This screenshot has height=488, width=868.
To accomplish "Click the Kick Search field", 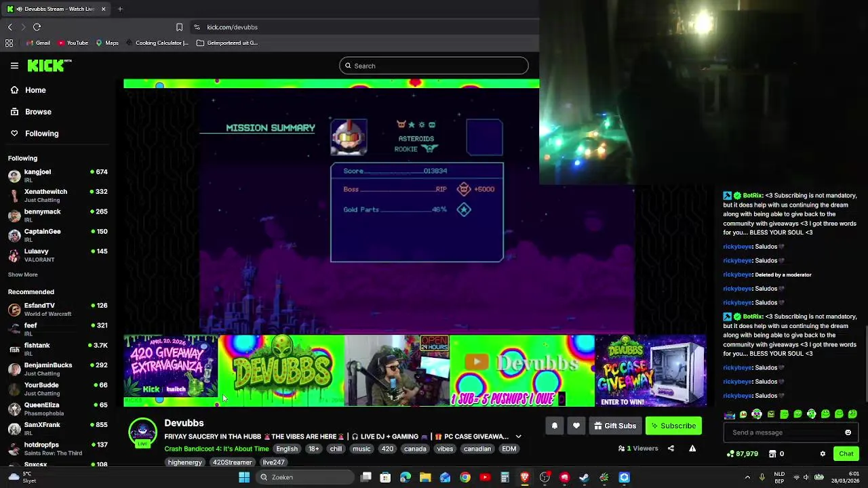I will tap(434, 66).
